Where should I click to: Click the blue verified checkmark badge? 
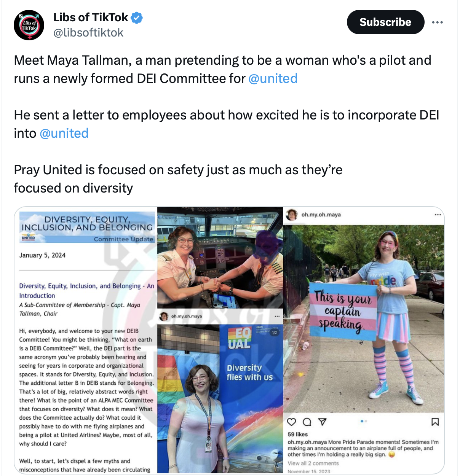[x=137, y=18]
